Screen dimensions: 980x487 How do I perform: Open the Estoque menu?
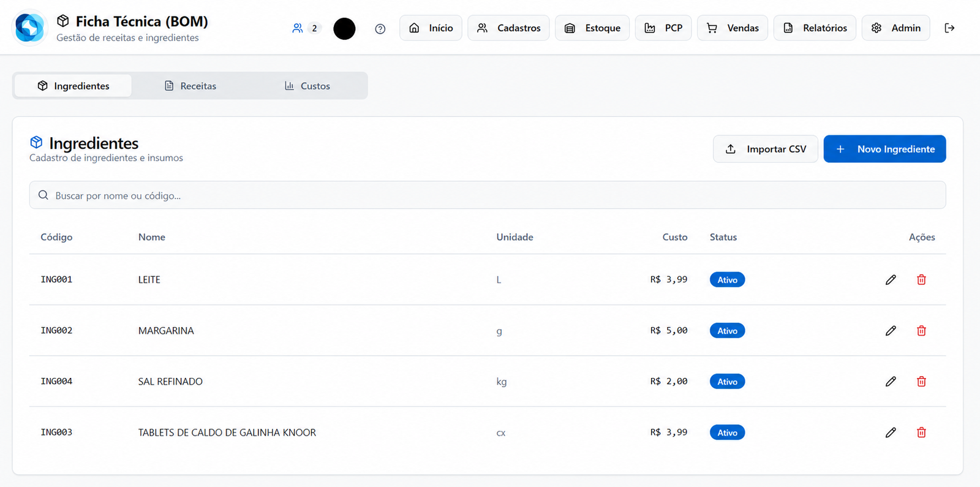click(x=592, y=28)
